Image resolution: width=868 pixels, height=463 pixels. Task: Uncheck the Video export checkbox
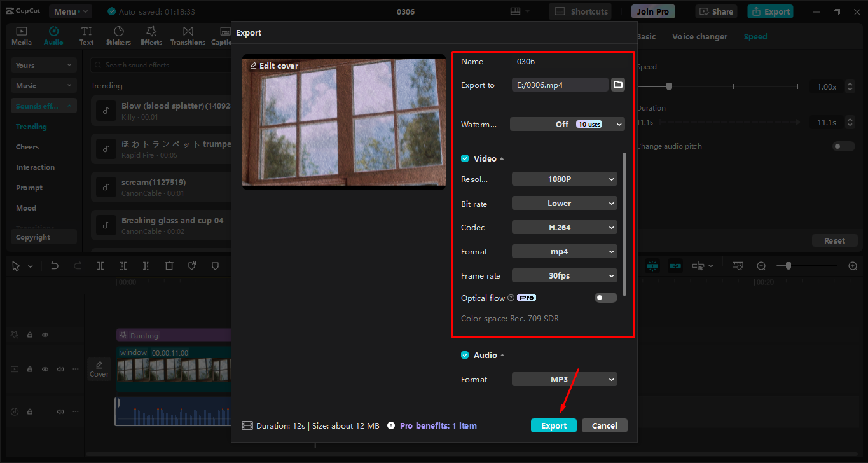pyautogui.click(x=464, y=158)
